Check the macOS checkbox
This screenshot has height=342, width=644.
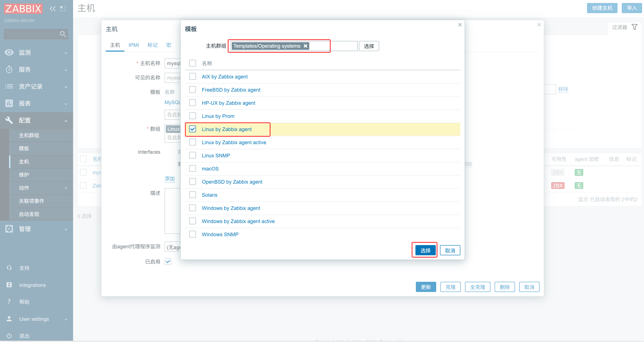(x=193, y=168)
